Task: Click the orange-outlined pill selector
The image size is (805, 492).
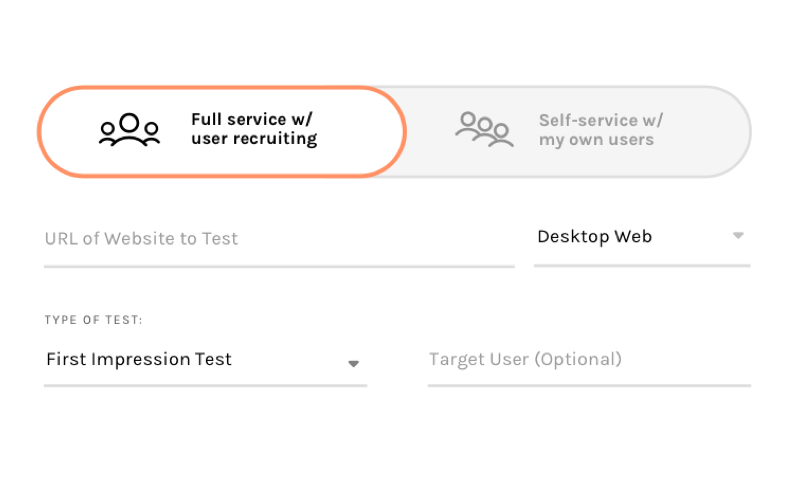Action: tap(222, 132)
